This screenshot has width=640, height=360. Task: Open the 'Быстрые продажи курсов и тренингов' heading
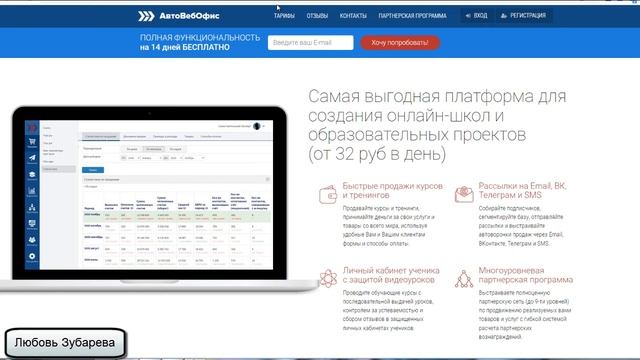(x=392, y=190)
